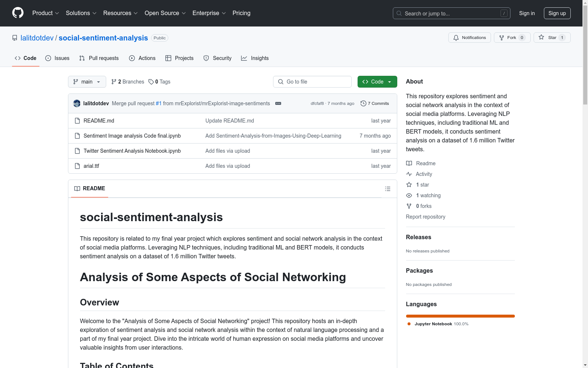Click the GitHub logo icon
This screenshot has width=588, height=368.
[x=18, y=13]
